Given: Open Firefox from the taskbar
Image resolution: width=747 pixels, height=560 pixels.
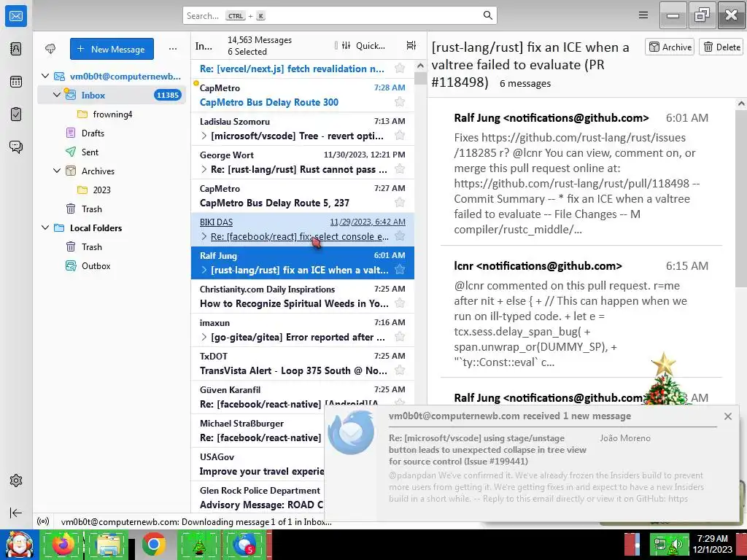Looking at the screenshot, I should pos(64,544).
